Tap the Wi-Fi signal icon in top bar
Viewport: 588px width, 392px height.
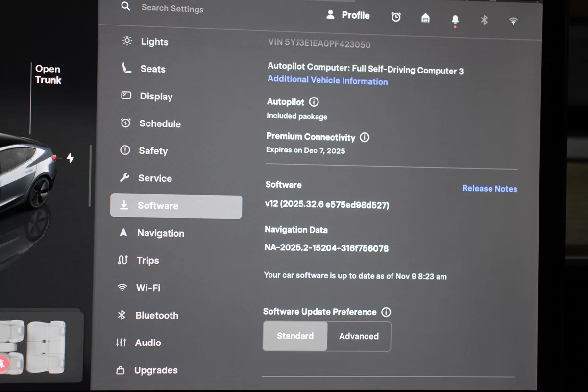(x=513, y=21)
